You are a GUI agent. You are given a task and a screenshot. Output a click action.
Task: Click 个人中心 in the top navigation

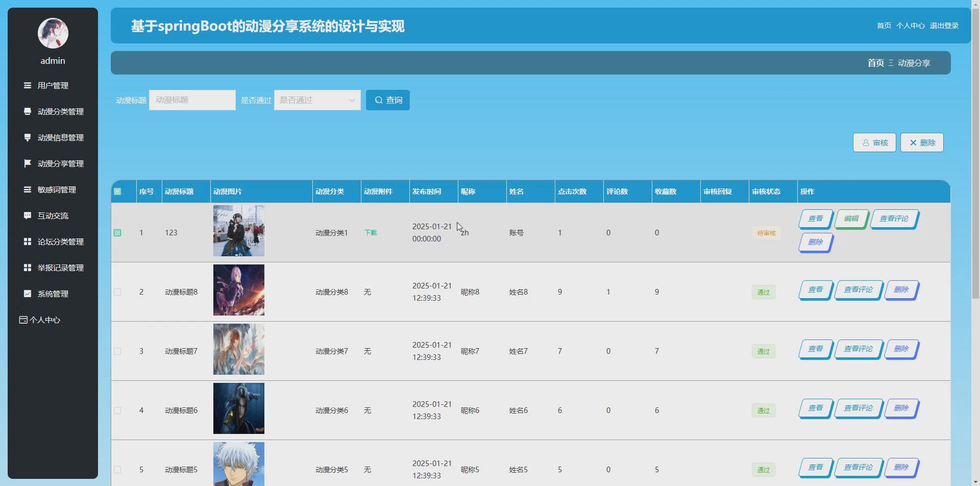click(911, 26)
